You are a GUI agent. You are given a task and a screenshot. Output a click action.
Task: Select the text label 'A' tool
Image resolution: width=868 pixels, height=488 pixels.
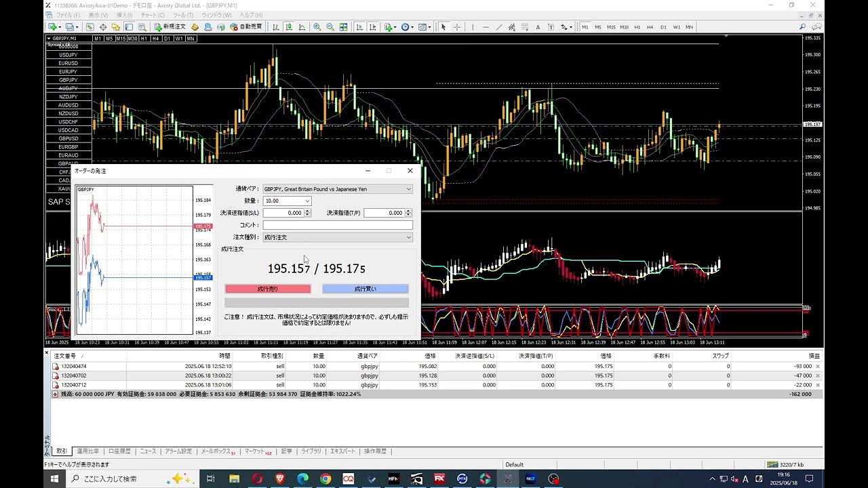[x=538, y=27]
